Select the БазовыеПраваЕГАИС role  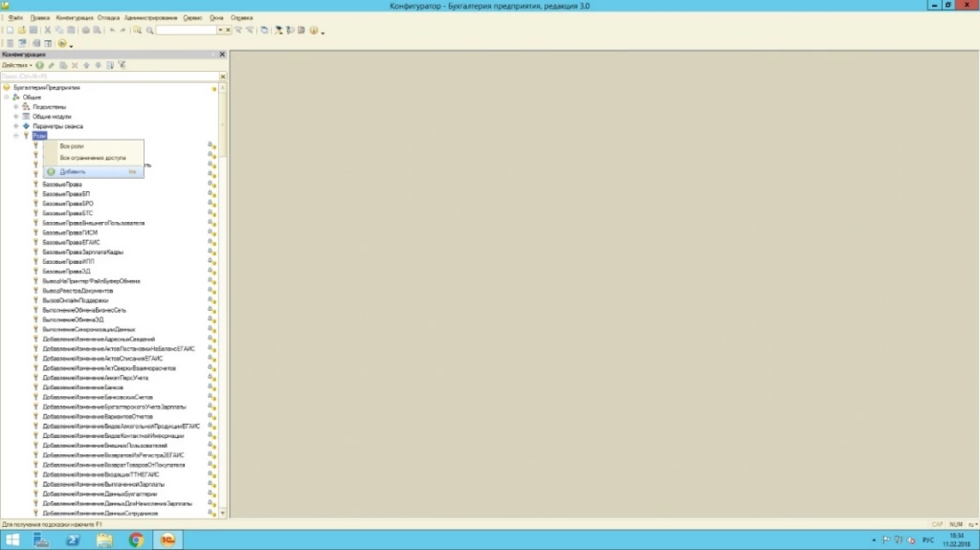71,243
